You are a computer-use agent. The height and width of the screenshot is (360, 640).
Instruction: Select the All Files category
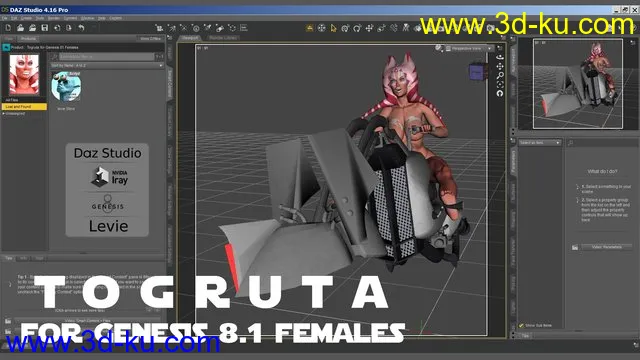12,100
